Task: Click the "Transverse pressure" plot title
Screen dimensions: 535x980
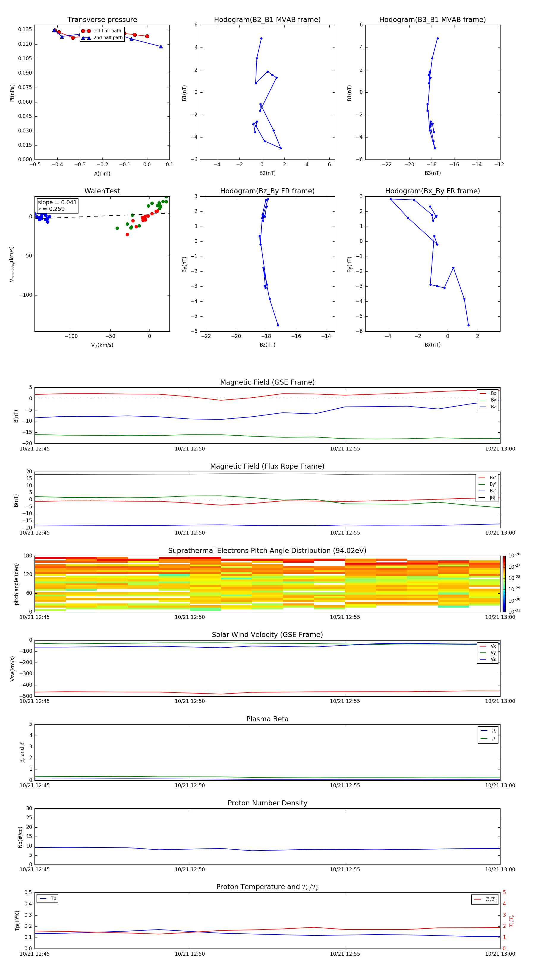Action: pos(102,20)
